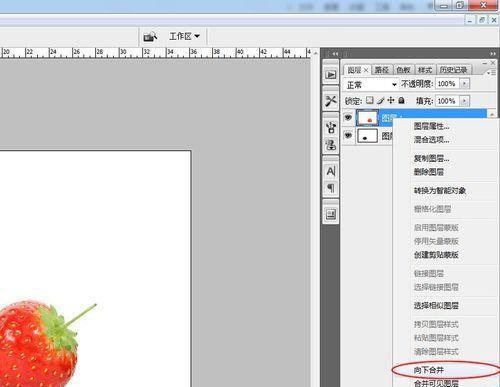500x387 pixels.
Task: Switch to the 历史记录 tab
Action: pos(454,70)
